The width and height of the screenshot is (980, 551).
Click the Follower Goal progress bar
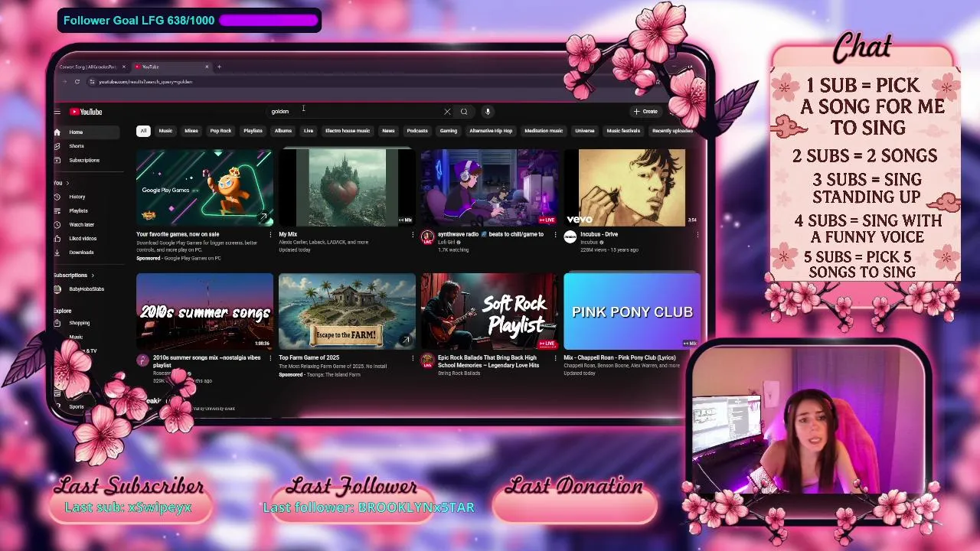pyautogui.click(x=269, y=21)
